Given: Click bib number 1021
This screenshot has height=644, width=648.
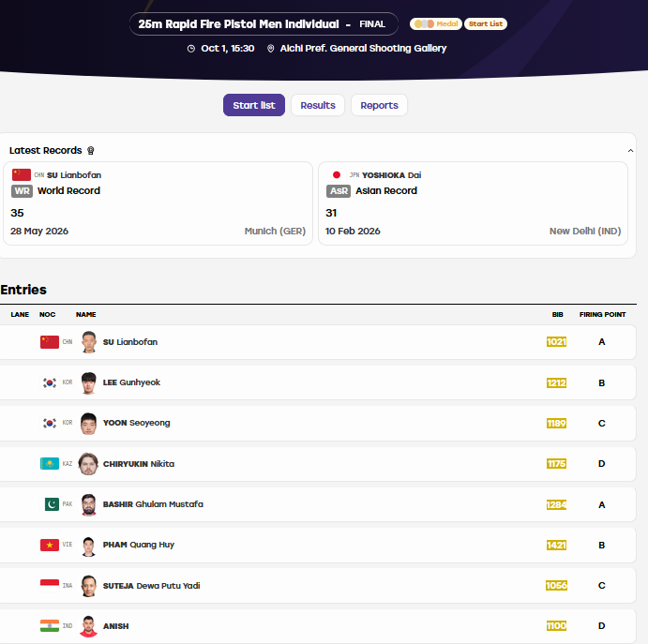Looking at the screenshot, I should point(556,342).
